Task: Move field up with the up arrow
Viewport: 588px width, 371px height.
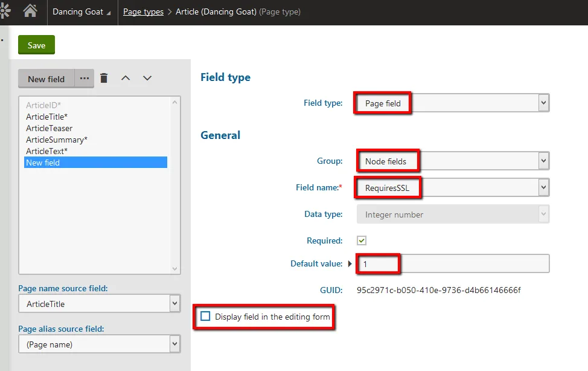Action: pyautogui.click(x=126, y=78)
